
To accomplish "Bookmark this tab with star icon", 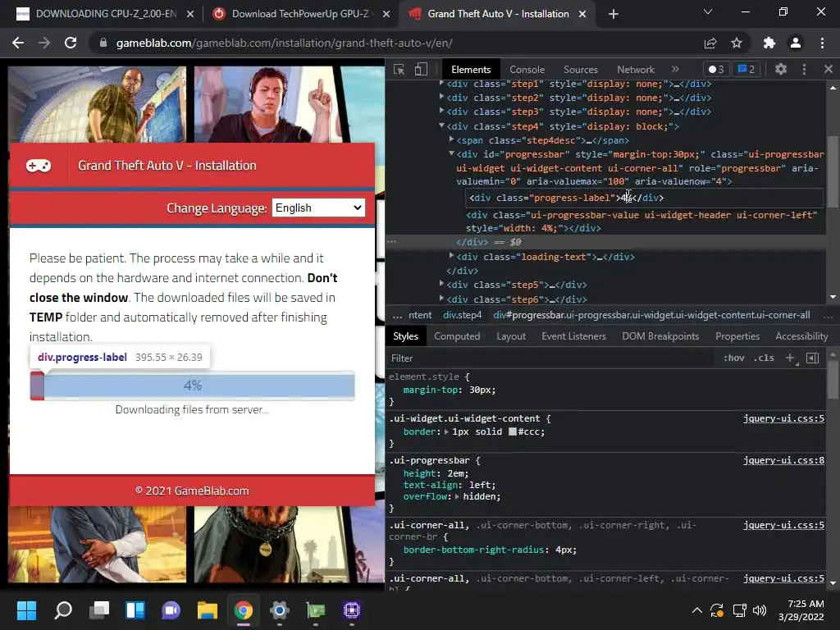I will pyautogui.click(x=737, y=43).
